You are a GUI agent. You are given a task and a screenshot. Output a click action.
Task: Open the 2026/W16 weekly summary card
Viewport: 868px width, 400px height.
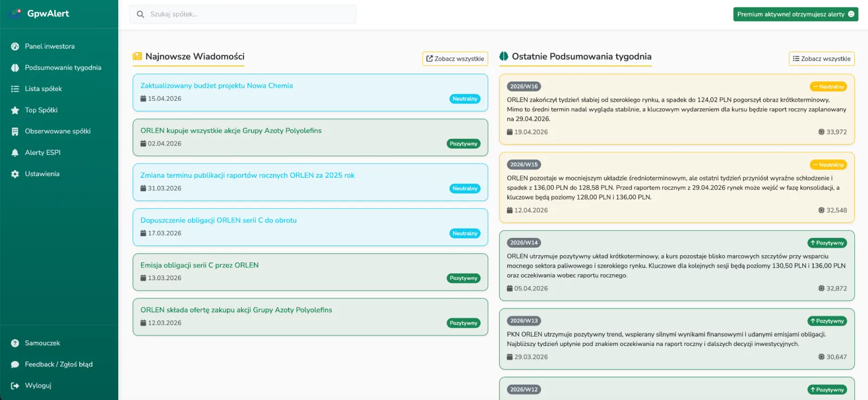coord(676,109)
